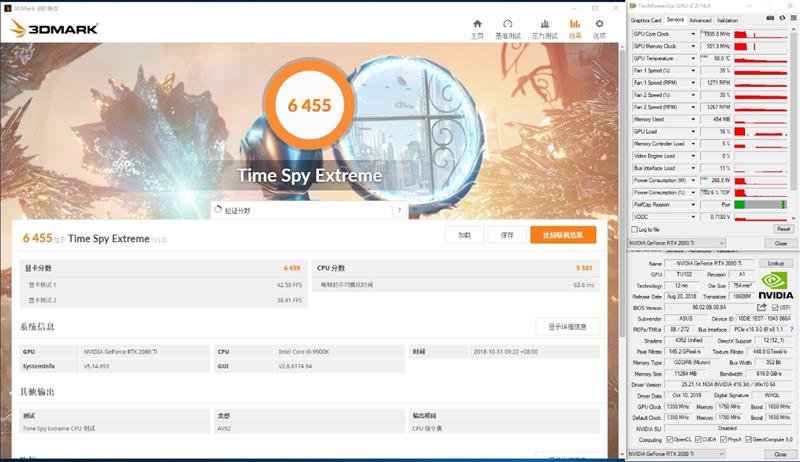This screenshot has width=800, height=462.
Task: Click the Reset button in Sensors
Action: coord(783,229)
